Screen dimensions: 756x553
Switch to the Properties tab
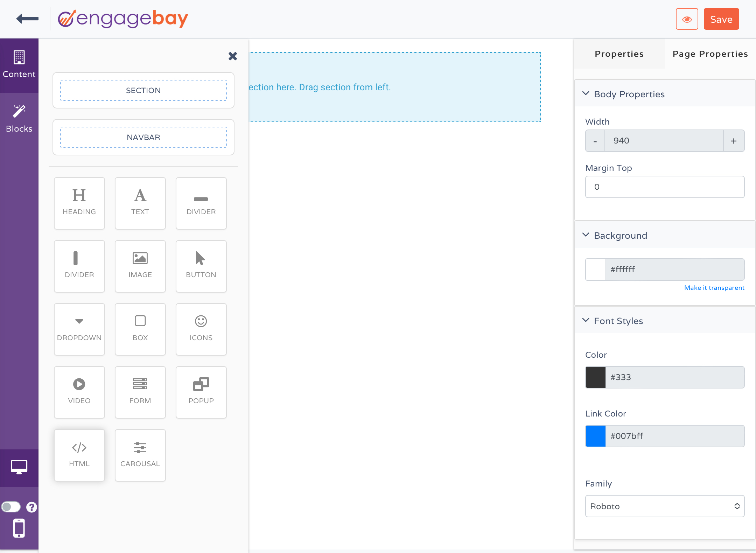(x=619, y=54)
